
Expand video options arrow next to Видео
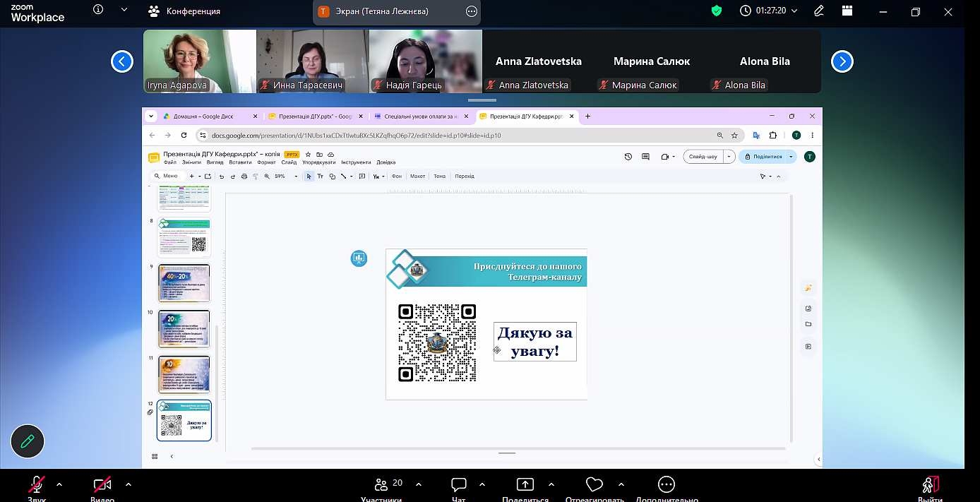point(128,484)
